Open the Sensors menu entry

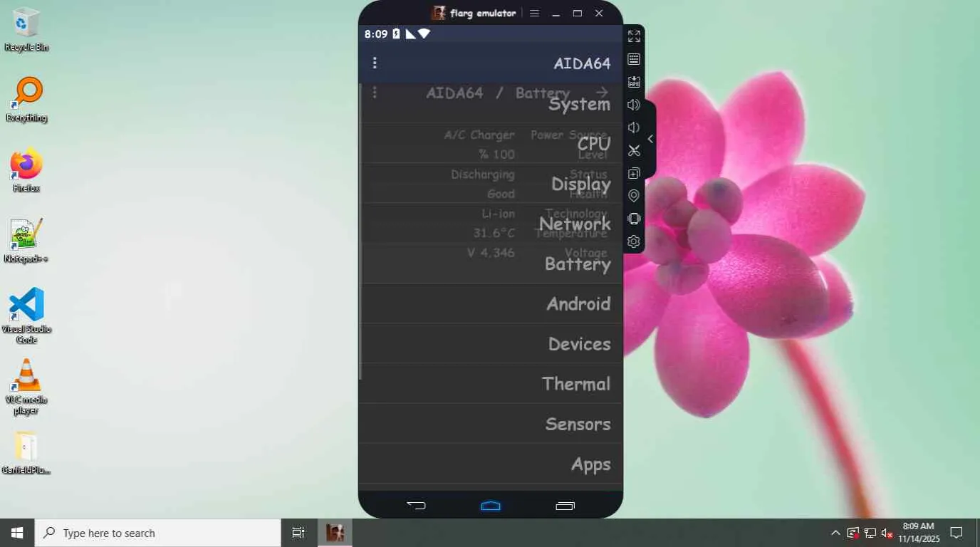[x=491, y=423]
